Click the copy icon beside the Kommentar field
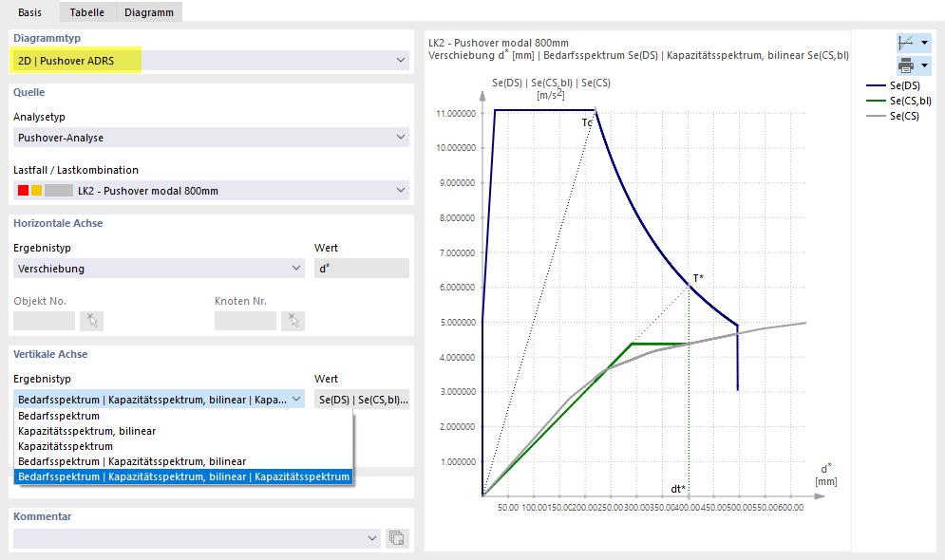This screenshot has width=945, height=560. pyautogui.click(x=396, y=538)
